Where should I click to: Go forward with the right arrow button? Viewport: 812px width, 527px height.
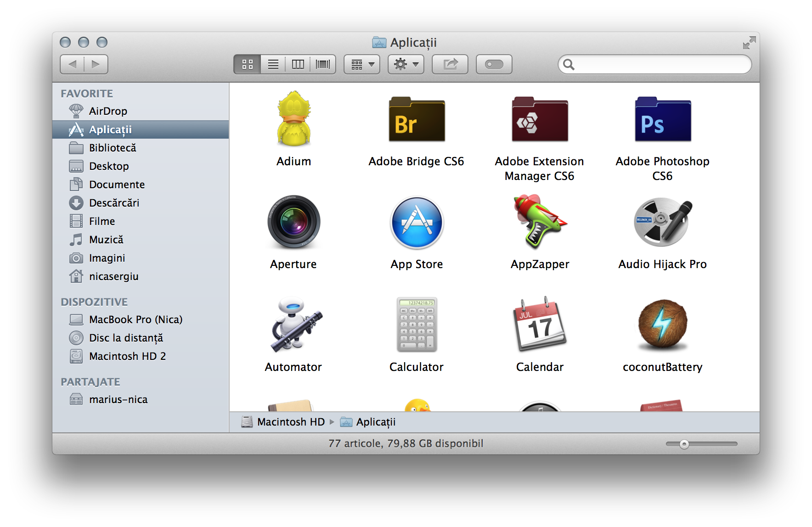pos(96,64)
